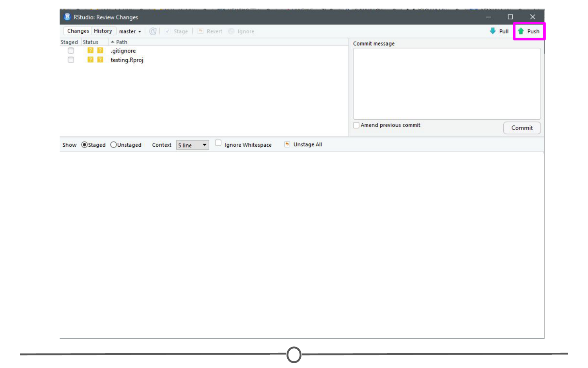Click the blue Pull arrow icon
This screenshot has width=588, height=368.
pos(493,31)
